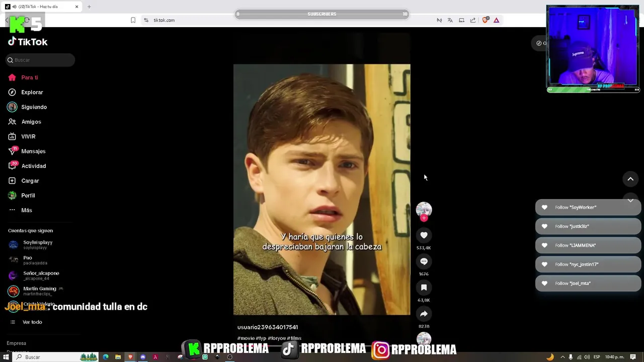Open the browser translate icon

(450, 20)
